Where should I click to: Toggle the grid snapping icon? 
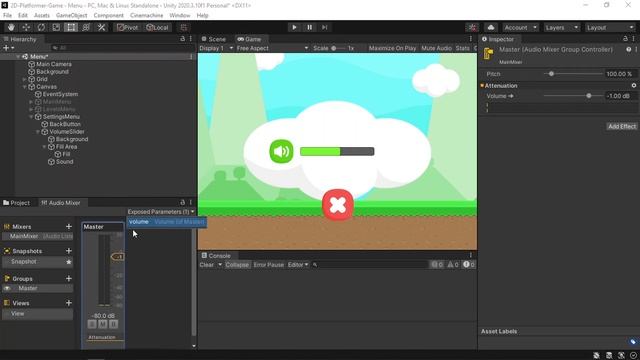184,27
